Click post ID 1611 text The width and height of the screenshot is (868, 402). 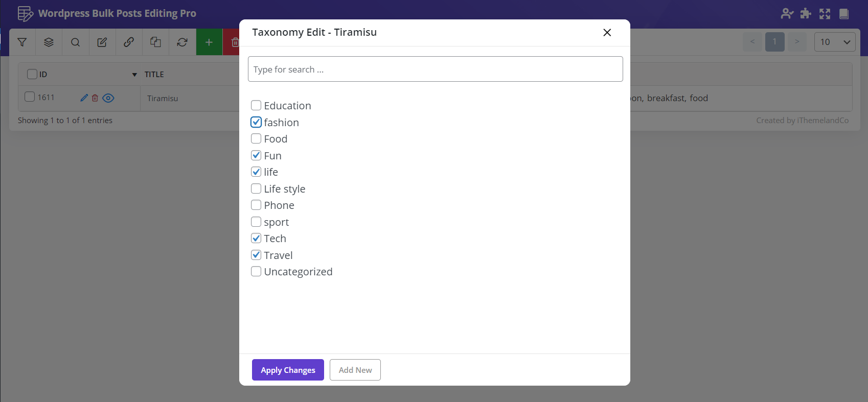46,98
